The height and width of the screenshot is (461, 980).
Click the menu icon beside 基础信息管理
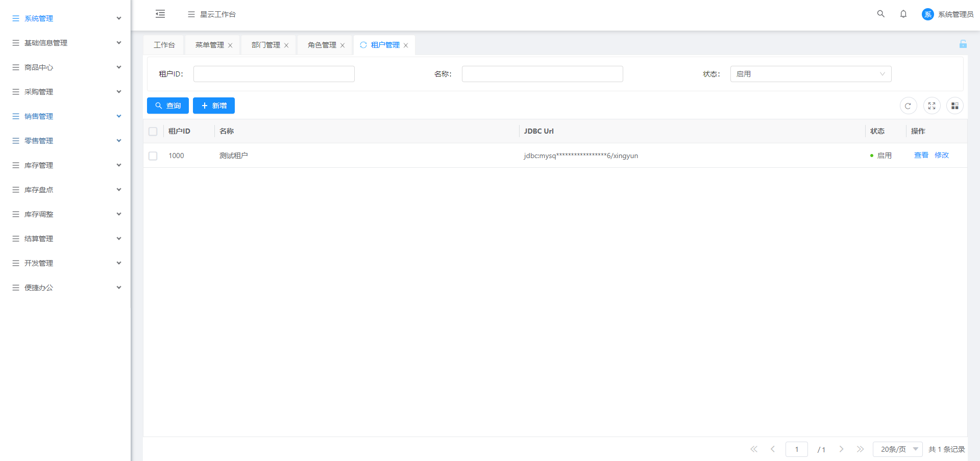(x=16, y=43)
